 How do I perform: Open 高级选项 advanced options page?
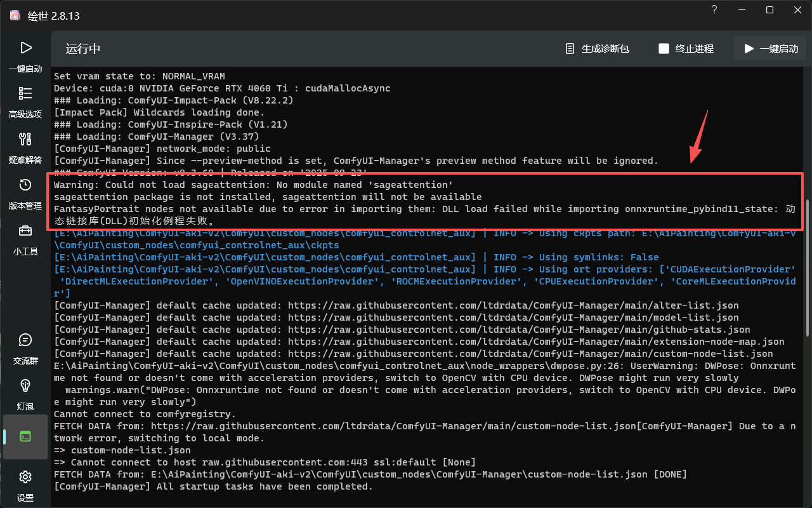pyautogui.click(x=25, y=94)
